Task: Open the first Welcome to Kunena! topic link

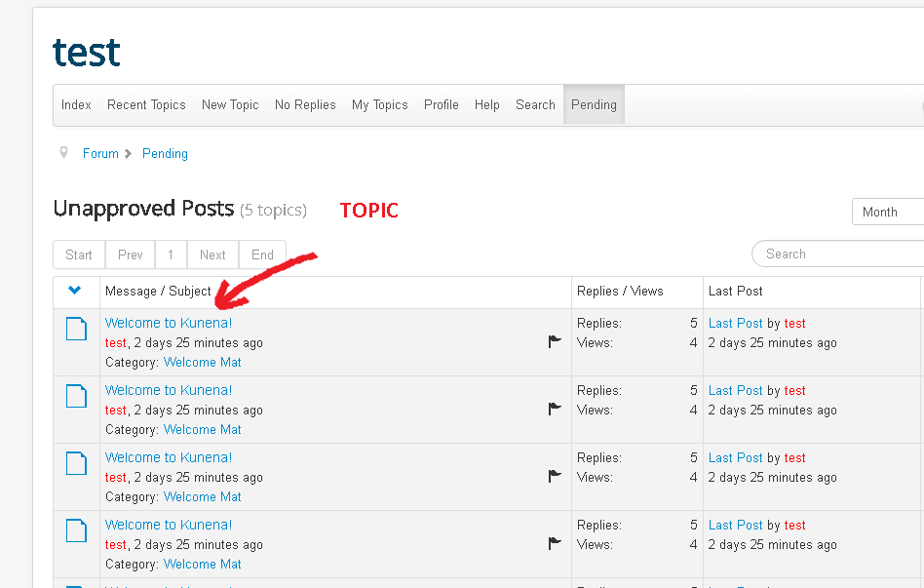Action: pyautogui.click(x=169, y=323)
